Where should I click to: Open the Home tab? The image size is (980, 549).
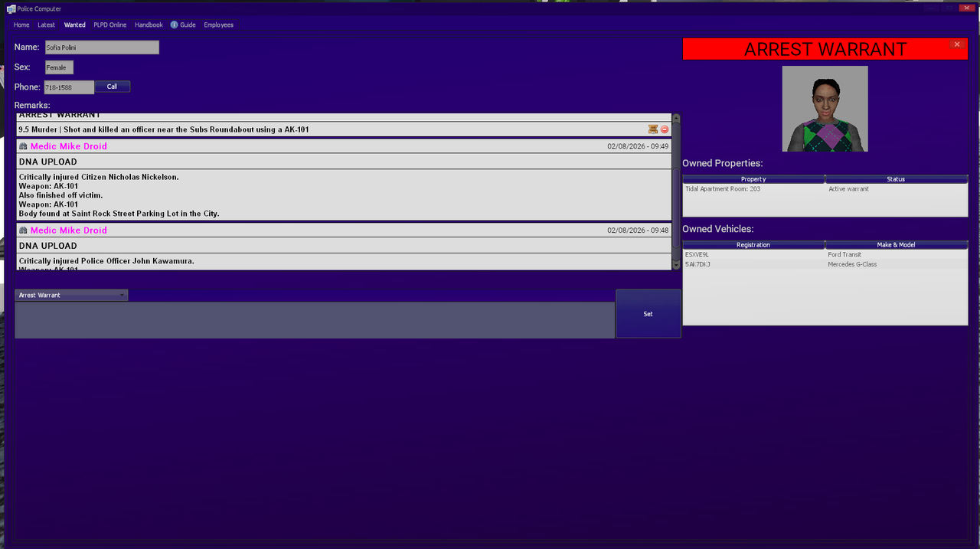[21, 25]
